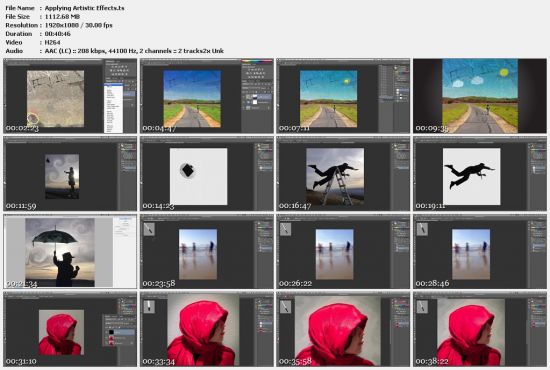The image size is (550, 370).
Task: Open the thumbnail stamped 00:02:23
Action: pos(70,96)
